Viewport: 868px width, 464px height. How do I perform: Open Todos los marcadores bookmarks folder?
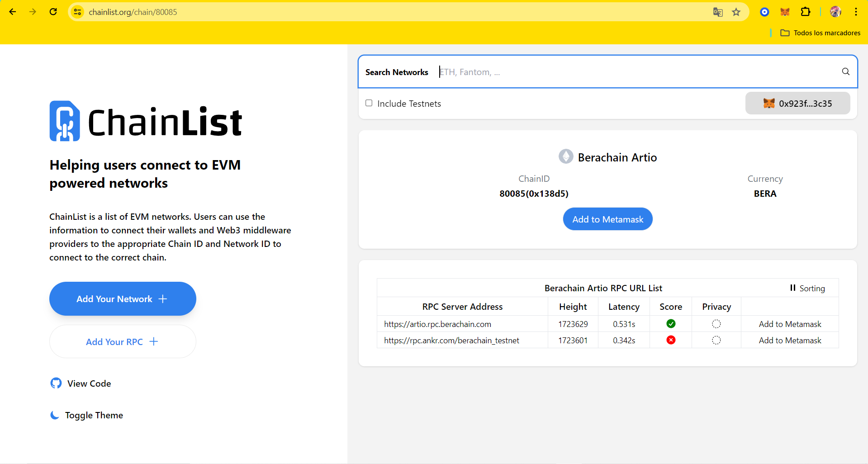(x=821, y=33)
